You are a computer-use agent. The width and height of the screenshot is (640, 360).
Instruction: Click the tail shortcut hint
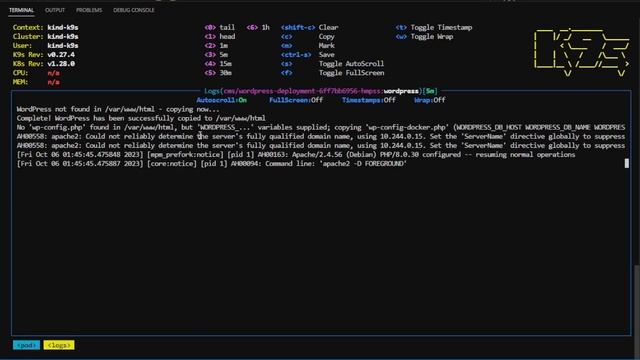click(x=220, y=27)
